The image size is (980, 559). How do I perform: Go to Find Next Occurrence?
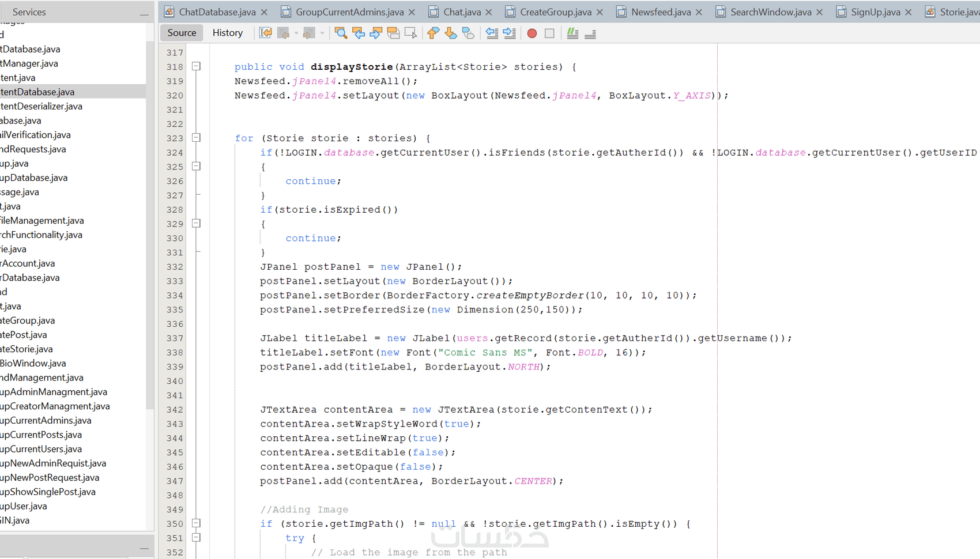[x=375, y=33]
